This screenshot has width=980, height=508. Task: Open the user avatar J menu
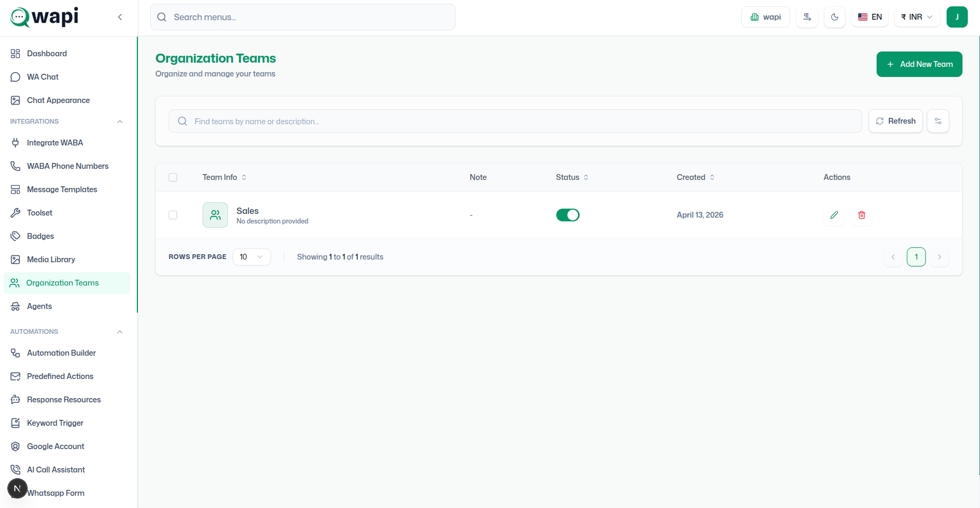[x=957, y=17]
